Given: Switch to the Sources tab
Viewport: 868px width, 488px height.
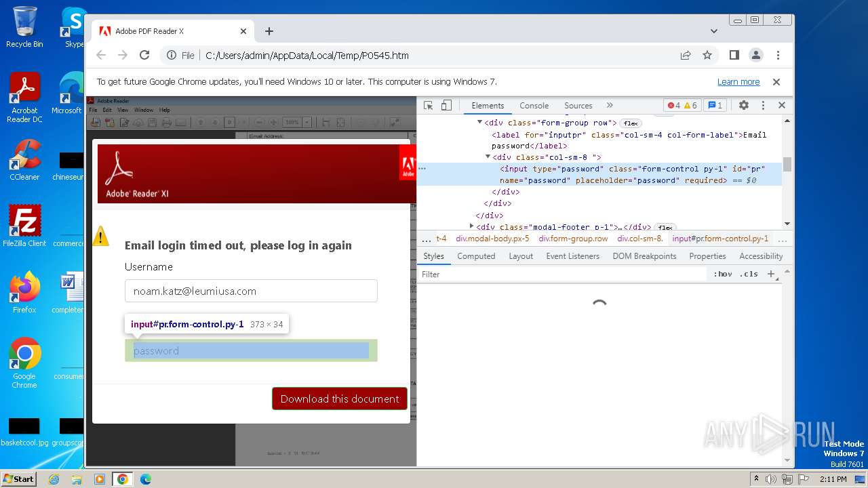Looking at the screenshot, I should (578, 105).
